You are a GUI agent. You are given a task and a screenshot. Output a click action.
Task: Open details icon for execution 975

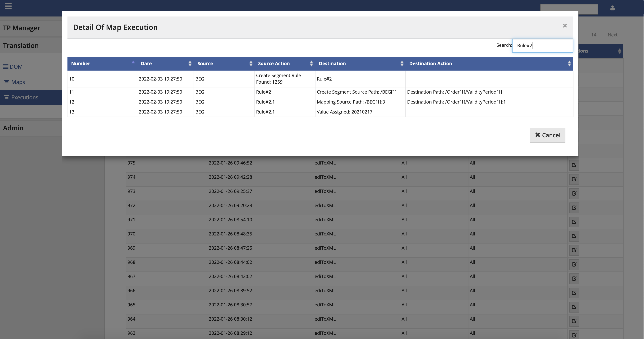point(574,165)
